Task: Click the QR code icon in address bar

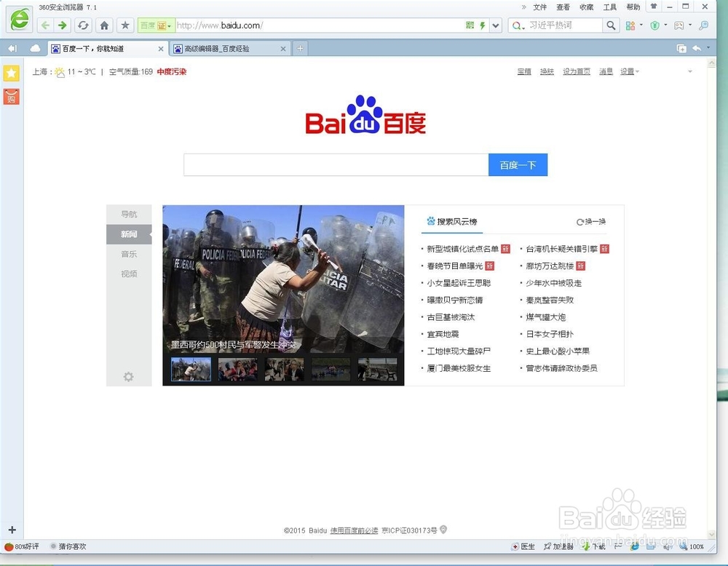Action: (x=470, y=25)
